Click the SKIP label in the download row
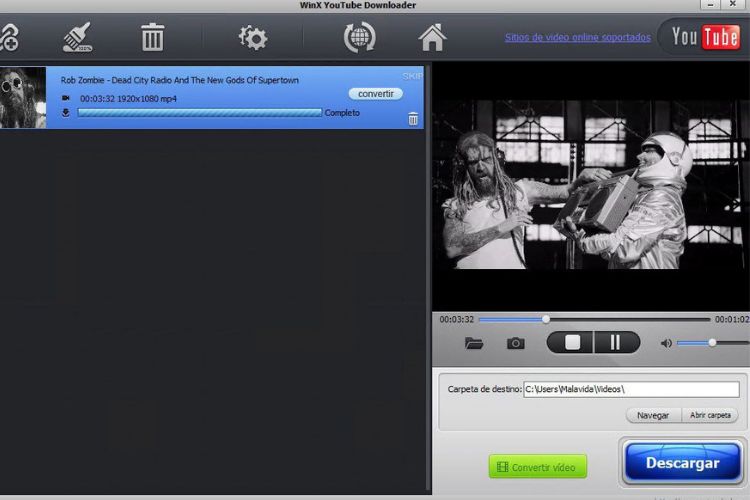This screenshot has height=500, width=750. 412,76
